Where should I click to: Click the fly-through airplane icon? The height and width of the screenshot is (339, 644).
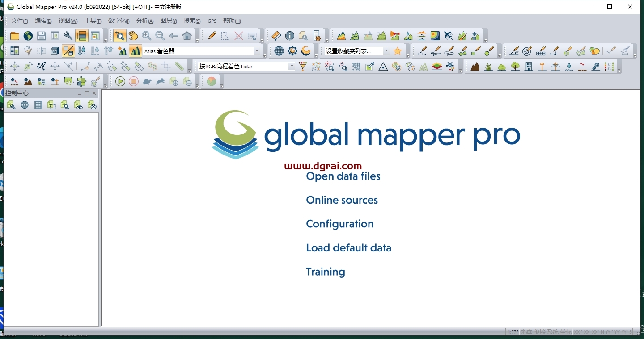[x=449, y=36]
